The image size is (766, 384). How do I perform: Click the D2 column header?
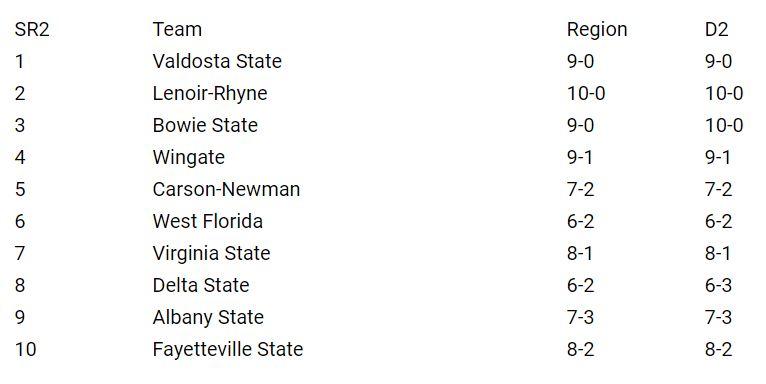[716, 30]
